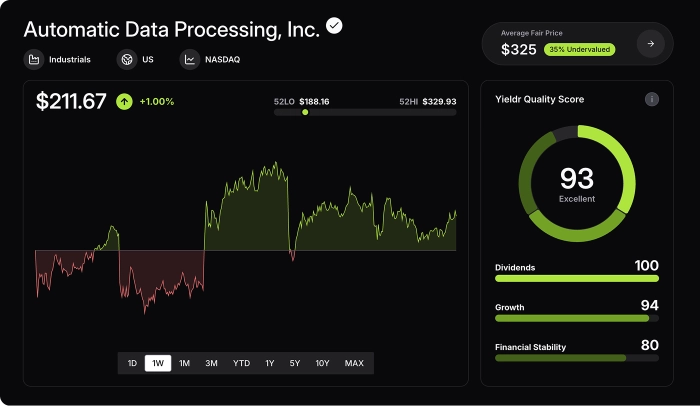Click the Automatic Data Processing, Inc. title
The height and width of the screenshot is (406, 700).
[x=172, y=29]
